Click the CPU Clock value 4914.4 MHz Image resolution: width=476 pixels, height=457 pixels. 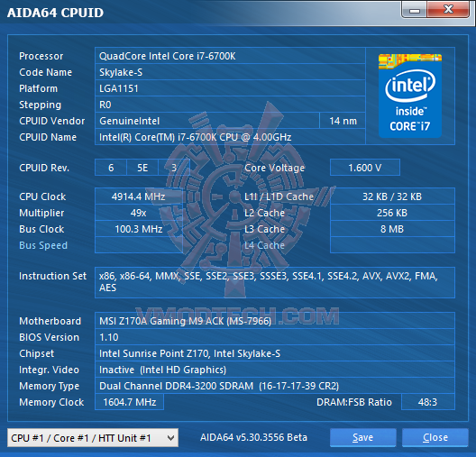139,197
